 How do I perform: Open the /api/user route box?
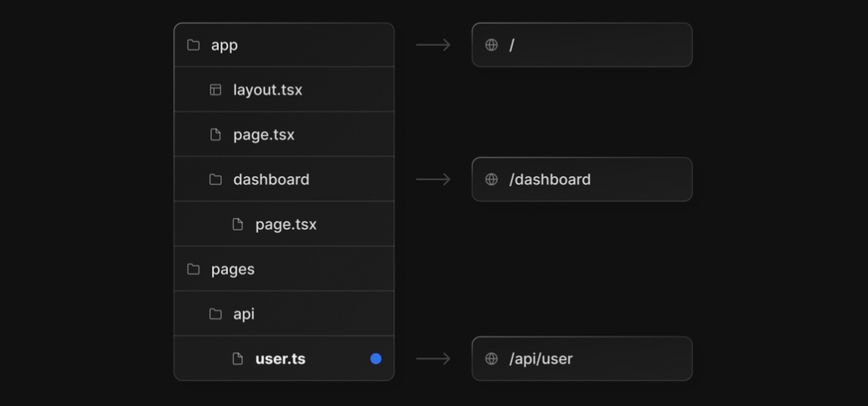pos(581,359)
